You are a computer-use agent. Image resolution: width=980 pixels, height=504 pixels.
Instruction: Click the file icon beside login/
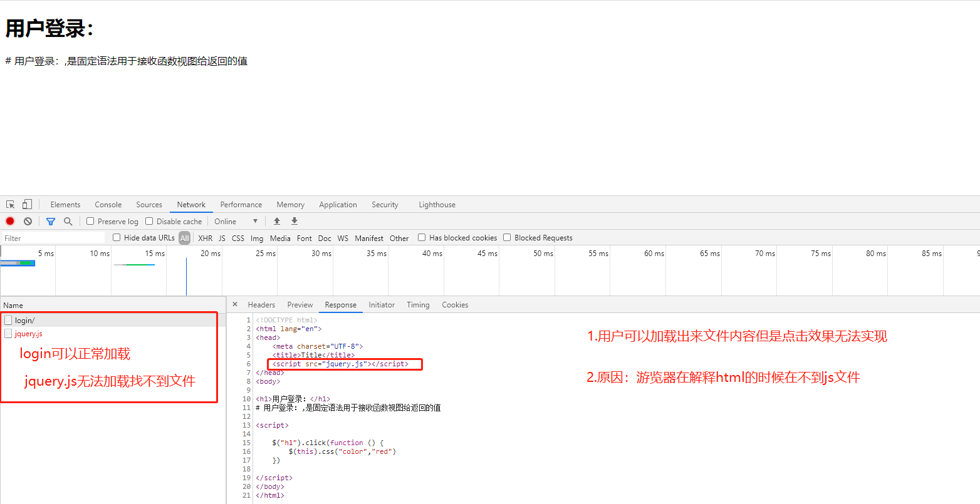coord(8,320)
